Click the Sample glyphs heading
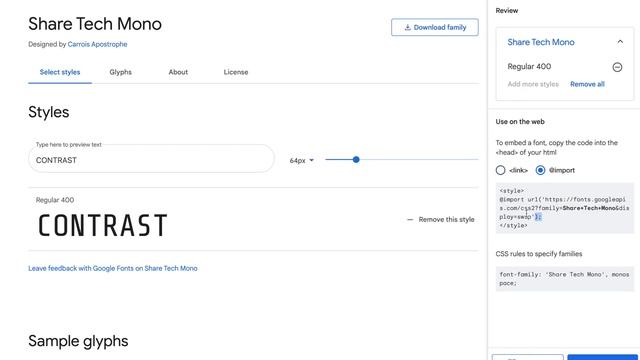The height and width of the screenshot is (360, 640). (78, 341)
